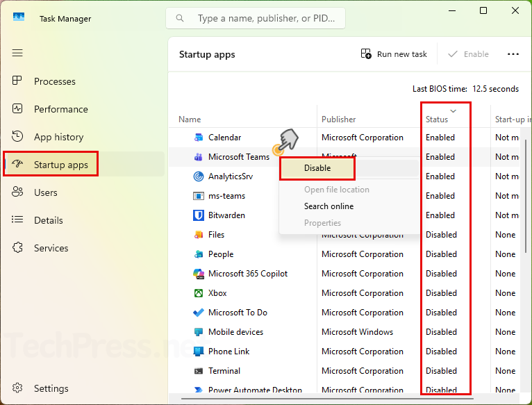The width and height of the screenshot is (532, 405).
Task: Select the Phone Link row name
Action: coord(229,352)
